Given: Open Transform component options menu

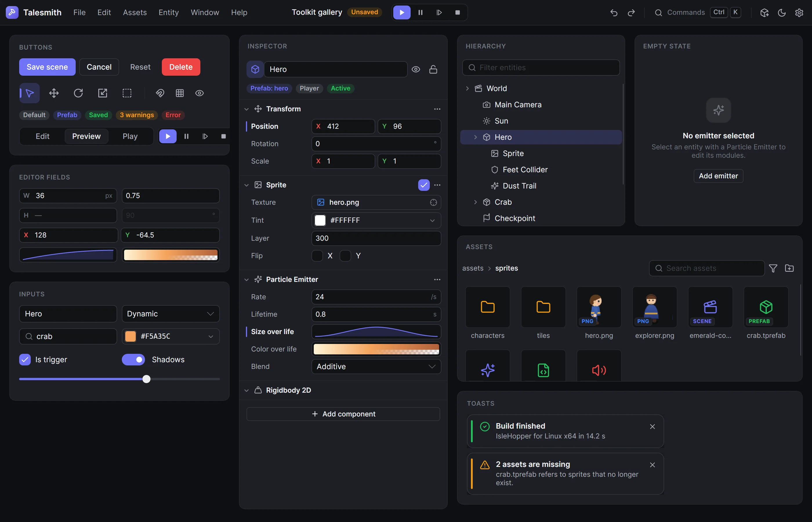Looking at the screenshot, I should pyautogui.click(x=437, y=109).
